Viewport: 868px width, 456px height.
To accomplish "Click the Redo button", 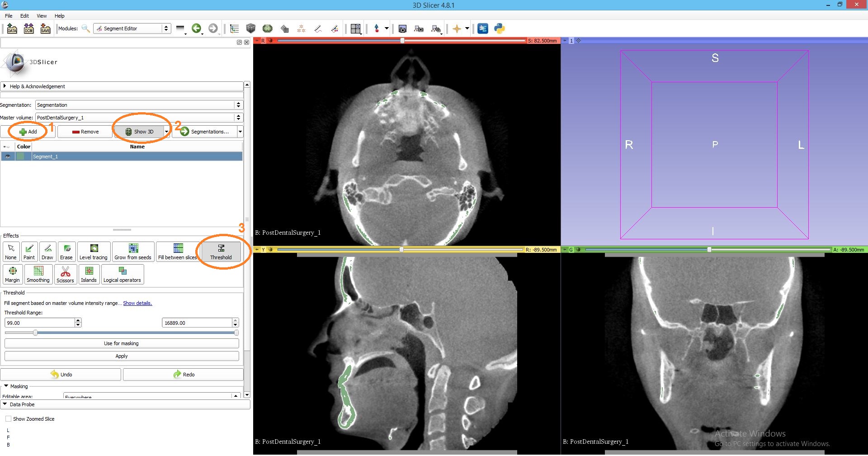I will point(183,375).
